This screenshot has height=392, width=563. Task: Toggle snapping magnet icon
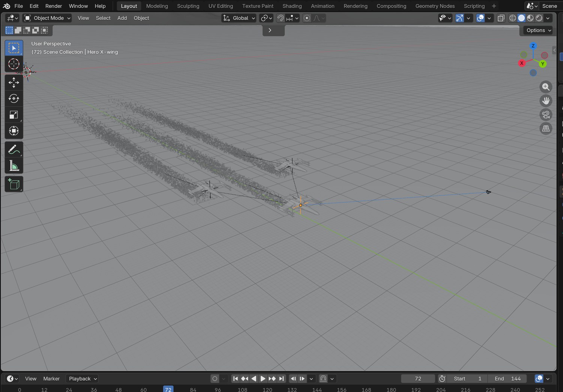(x=280, y=18)
